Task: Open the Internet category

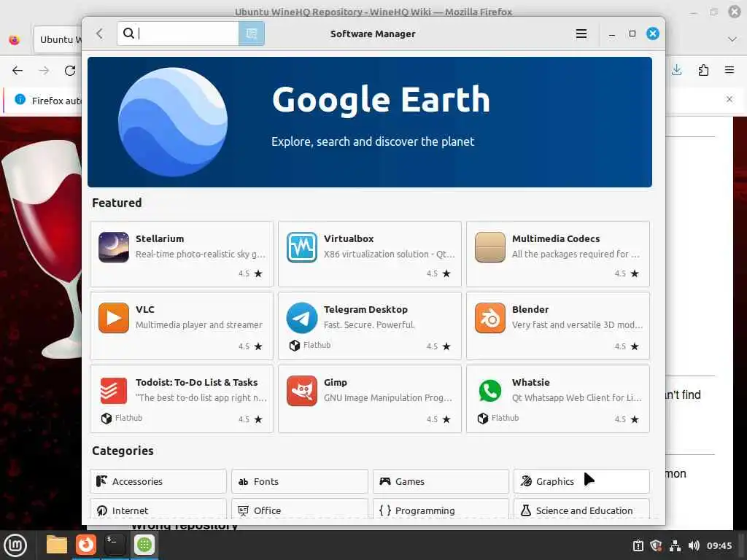Action: 158,509
